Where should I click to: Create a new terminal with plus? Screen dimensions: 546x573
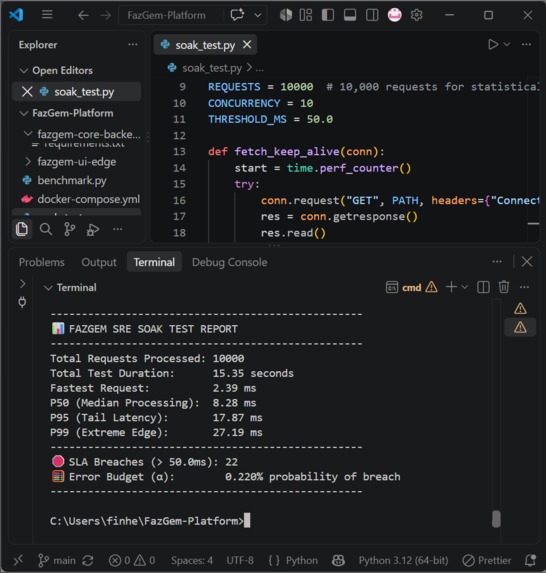coord(451,287)
